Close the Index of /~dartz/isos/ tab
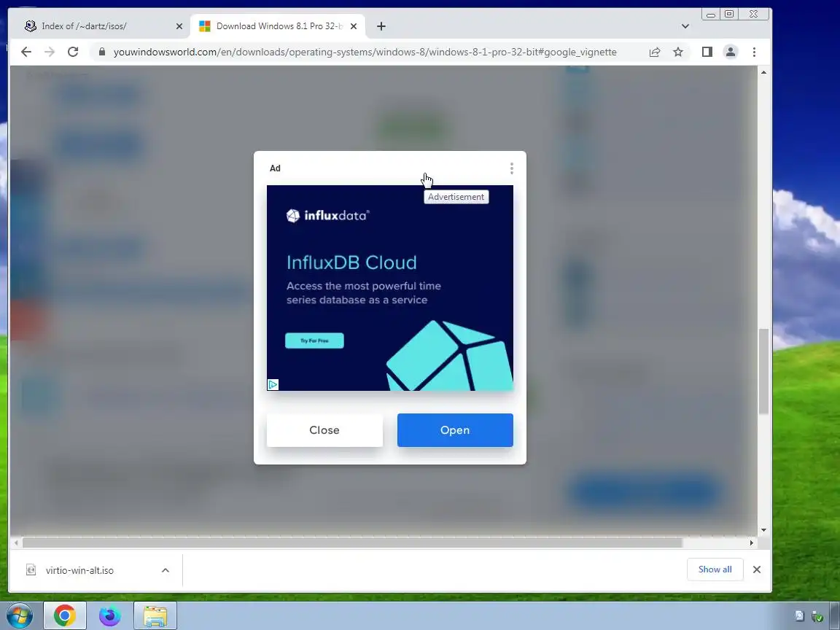840x630 pixels. [179, 26]
